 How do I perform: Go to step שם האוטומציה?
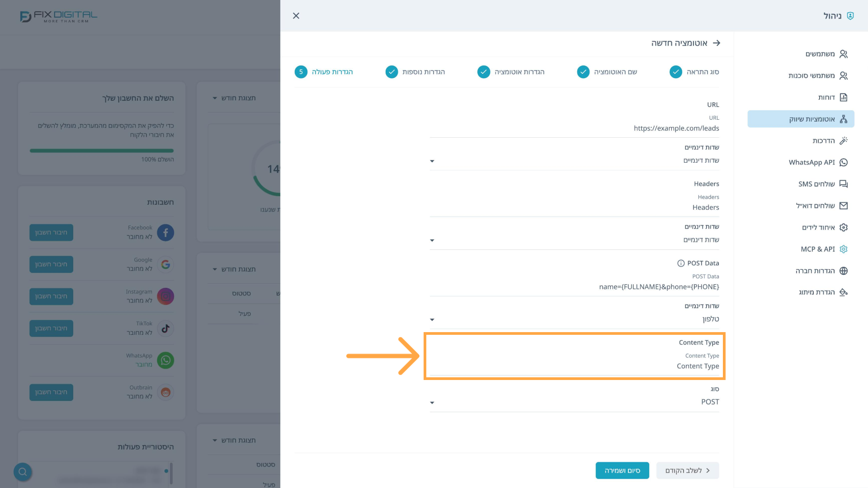(x=607, y=72)
